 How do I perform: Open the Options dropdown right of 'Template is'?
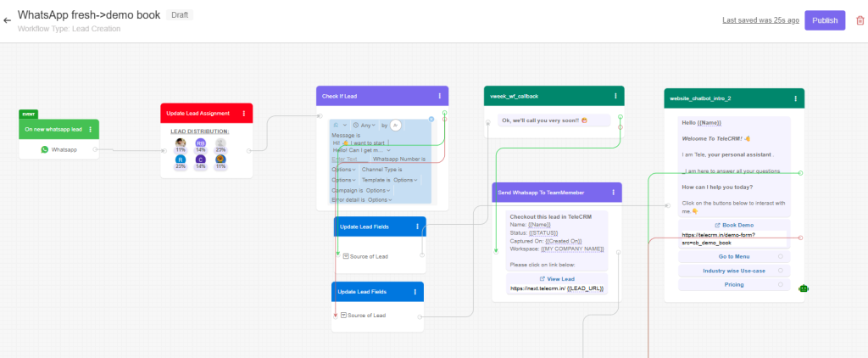coord(406,180)
